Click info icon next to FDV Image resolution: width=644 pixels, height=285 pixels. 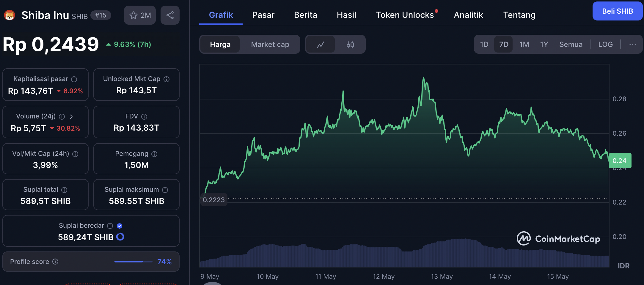click(144, 117)
